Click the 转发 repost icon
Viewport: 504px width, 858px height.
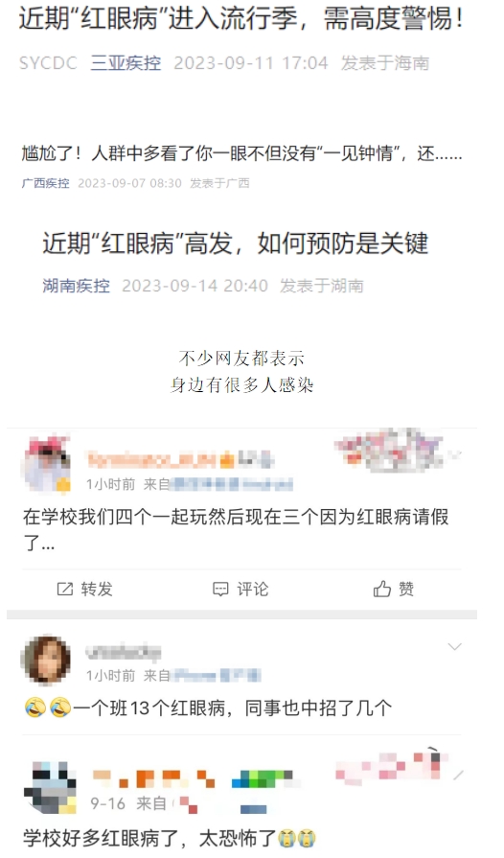pyautogui.click(x=65, y=589)
